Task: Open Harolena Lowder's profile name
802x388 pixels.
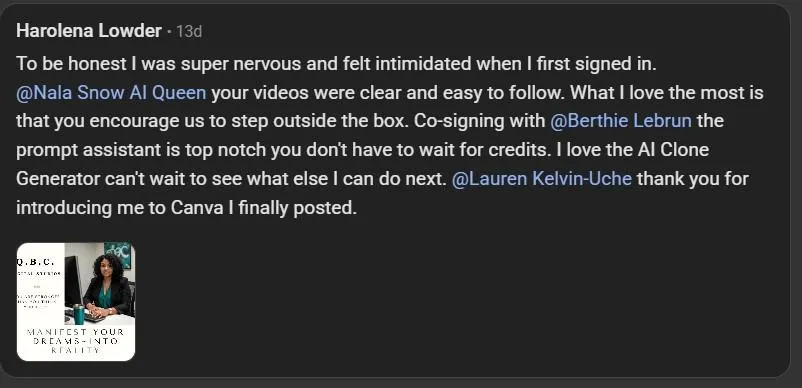Action: 89,31
